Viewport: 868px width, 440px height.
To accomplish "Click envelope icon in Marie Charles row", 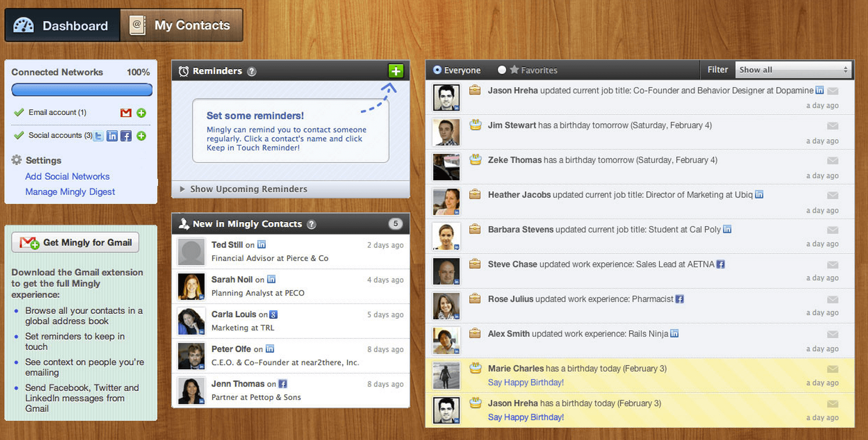I will [x=833, y=369].
